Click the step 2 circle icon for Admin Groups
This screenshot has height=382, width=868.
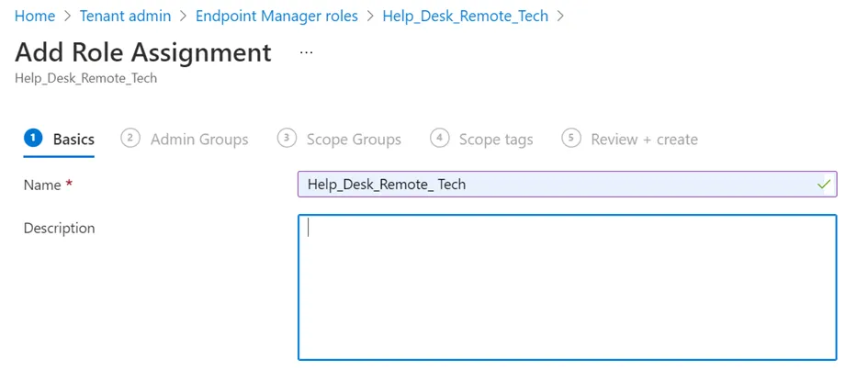click(130, 138)
